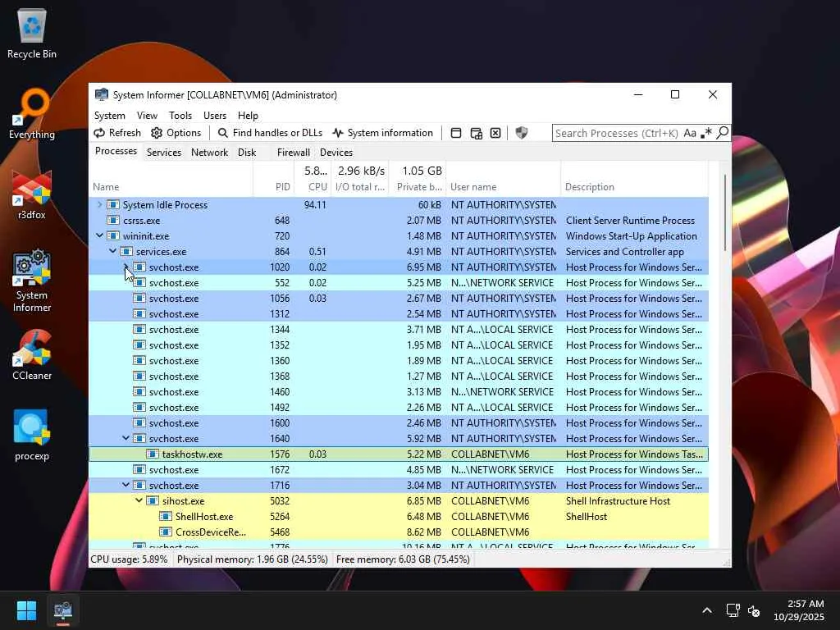
Task: Select the taskhostw.exe process row
Action: (399, 454)
